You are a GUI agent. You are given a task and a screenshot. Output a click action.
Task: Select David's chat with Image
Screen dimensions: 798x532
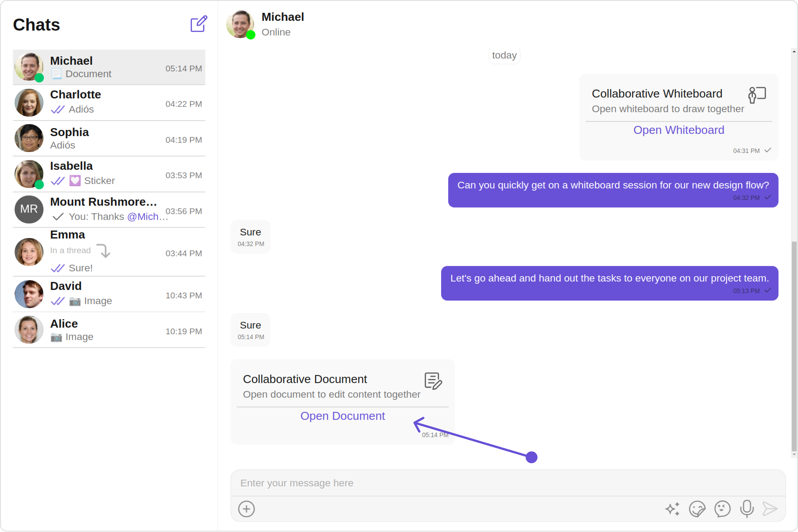click(x=109, y=294)
